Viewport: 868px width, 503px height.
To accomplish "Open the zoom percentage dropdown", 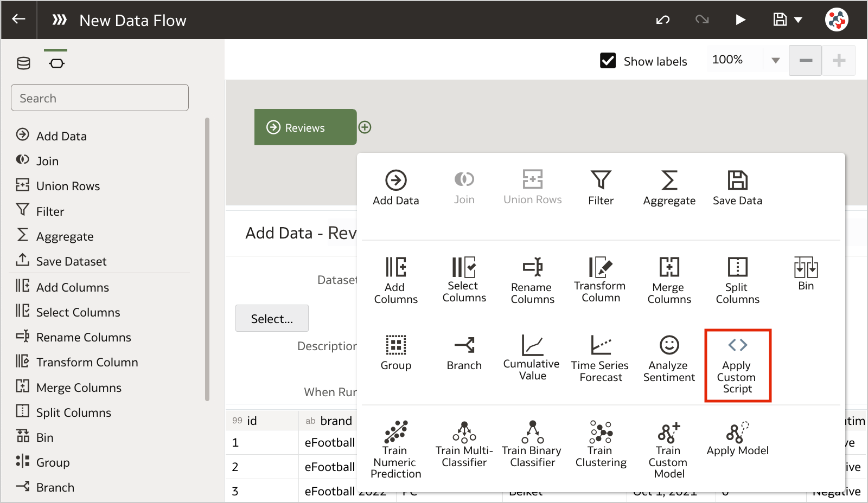I will pyautogui.click(x=776, y=60).
